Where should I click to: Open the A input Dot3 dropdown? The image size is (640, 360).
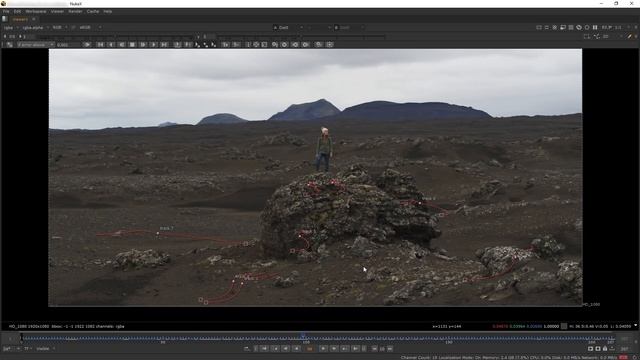[x=288, y=27]
